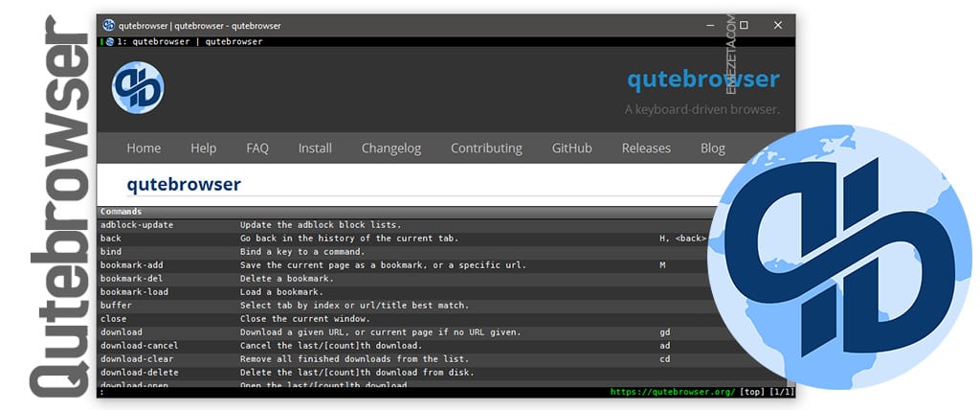Viewport: 980px width, 410px height.
Task: Open the Blog nav link
Action: pos(712,148)
